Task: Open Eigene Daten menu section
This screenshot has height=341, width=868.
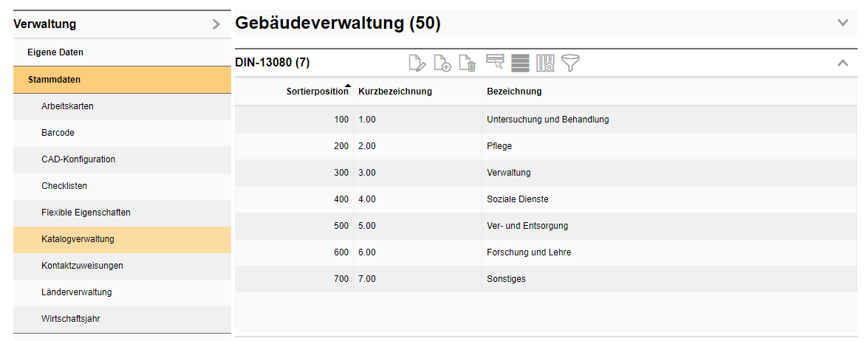Action: pos(55,52)
